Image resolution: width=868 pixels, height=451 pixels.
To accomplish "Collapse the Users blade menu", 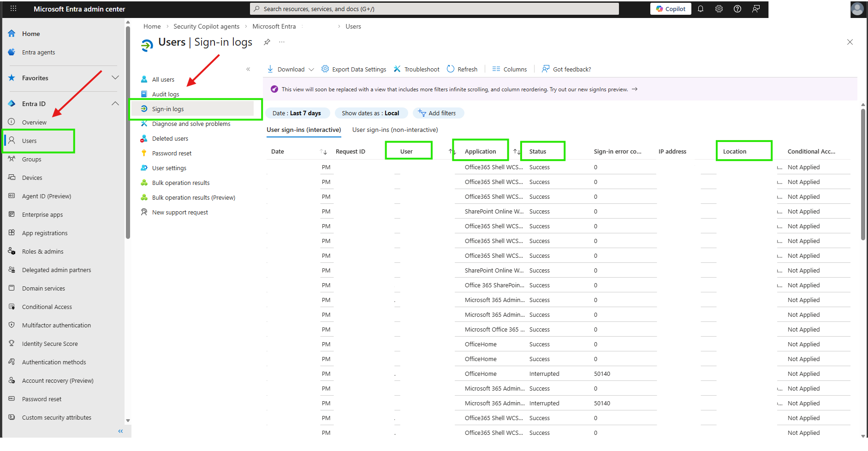I will pyautogui.click(x=248, y=69).
